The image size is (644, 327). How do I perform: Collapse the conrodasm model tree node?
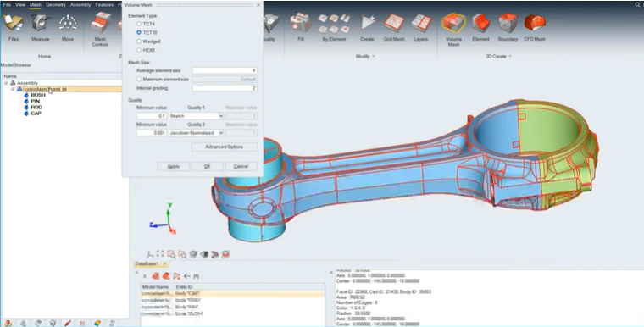pyautogui.click(x=13, y=89)
